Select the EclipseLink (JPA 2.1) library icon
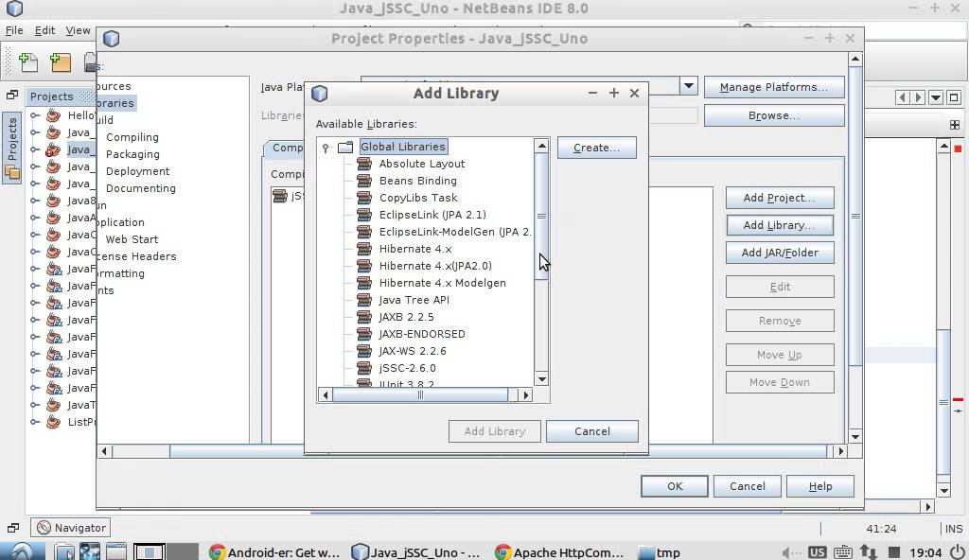This screenshot has width=969, height=560. click(x=364, y=215)
